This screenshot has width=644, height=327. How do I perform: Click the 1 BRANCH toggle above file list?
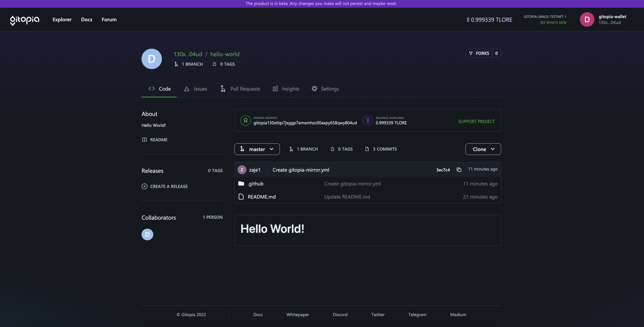(303, 149)
